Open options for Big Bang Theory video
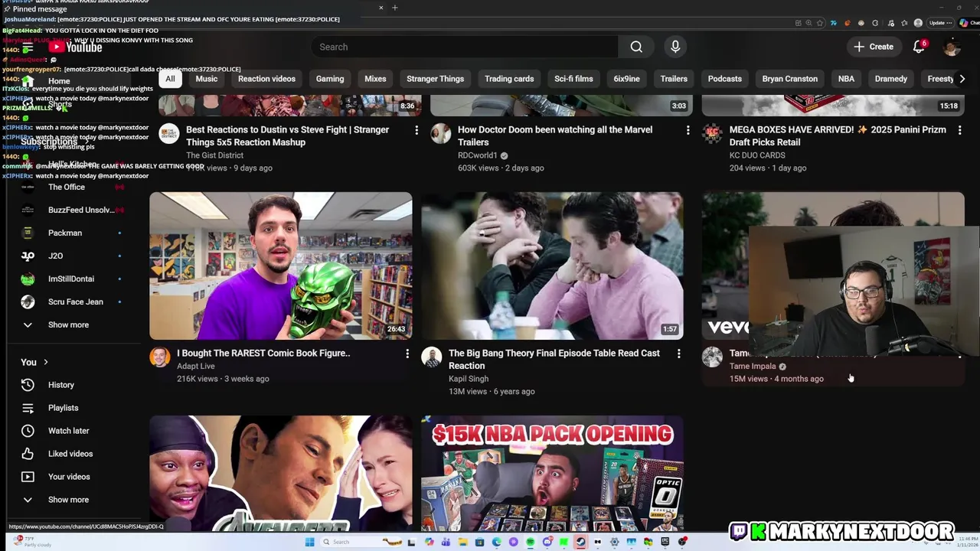Screen dimensions: 980x551 point(678,354)
